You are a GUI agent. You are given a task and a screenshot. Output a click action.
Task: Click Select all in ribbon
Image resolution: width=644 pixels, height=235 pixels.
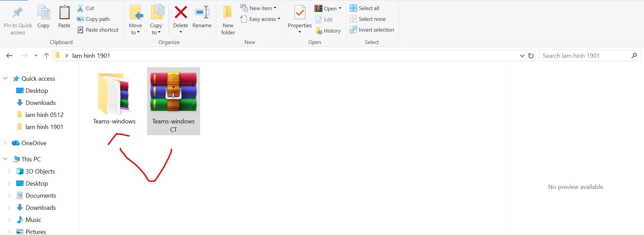365,8
